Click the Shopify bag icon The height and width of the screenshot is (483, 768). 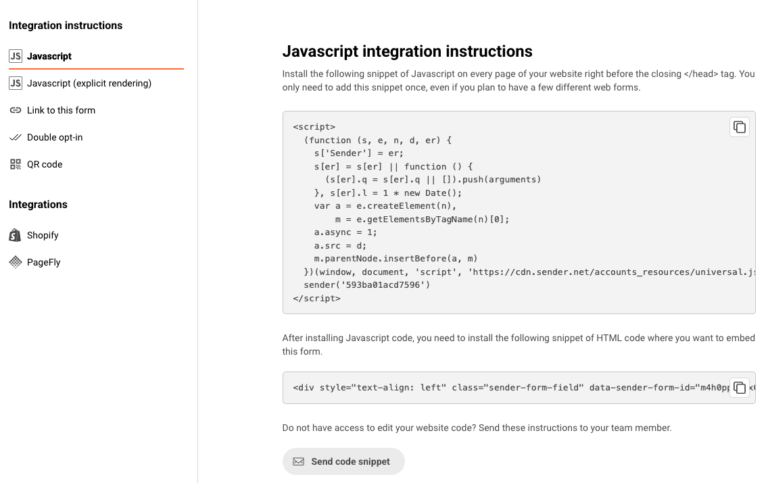click(15, 236)
